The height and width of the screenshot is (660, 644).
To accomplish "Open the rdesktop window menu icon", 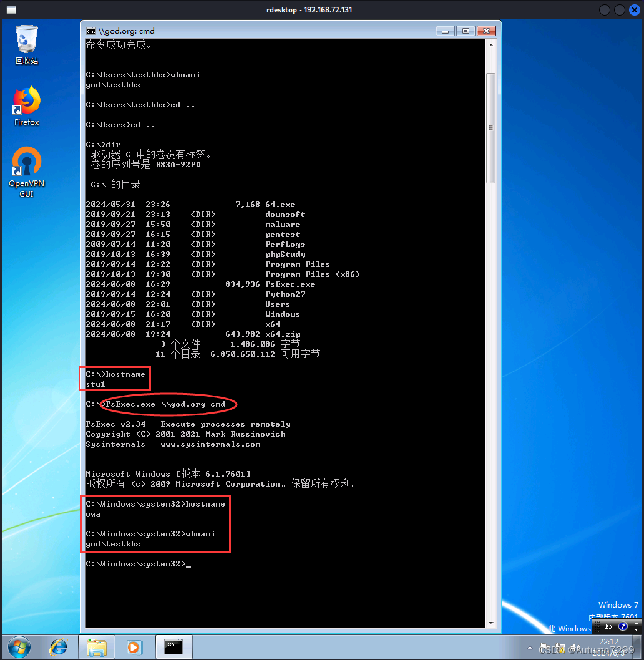I will pyautogui.click(x=11, y=10).
